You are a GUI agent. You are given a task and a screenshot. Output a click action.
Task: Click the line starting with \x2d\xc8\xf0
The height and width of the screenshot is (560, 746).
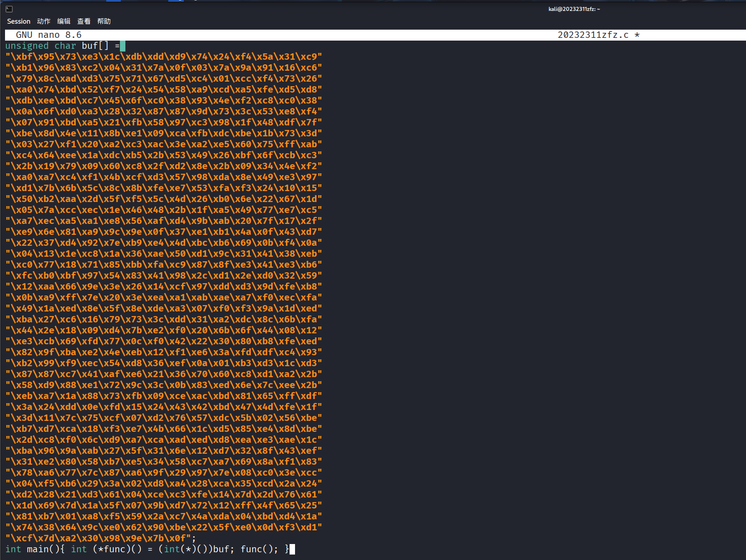(x=164, y=440)
